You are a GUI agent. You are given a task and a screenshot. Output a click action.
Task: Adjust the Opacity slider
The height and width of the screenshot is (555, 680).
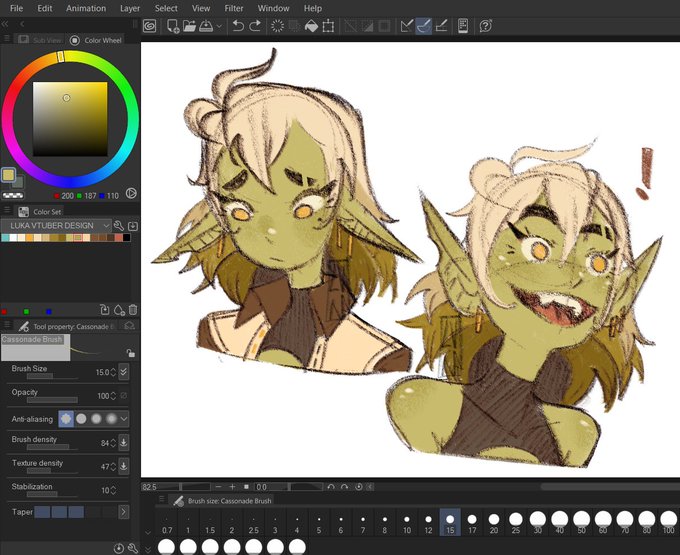pos(52,400)
